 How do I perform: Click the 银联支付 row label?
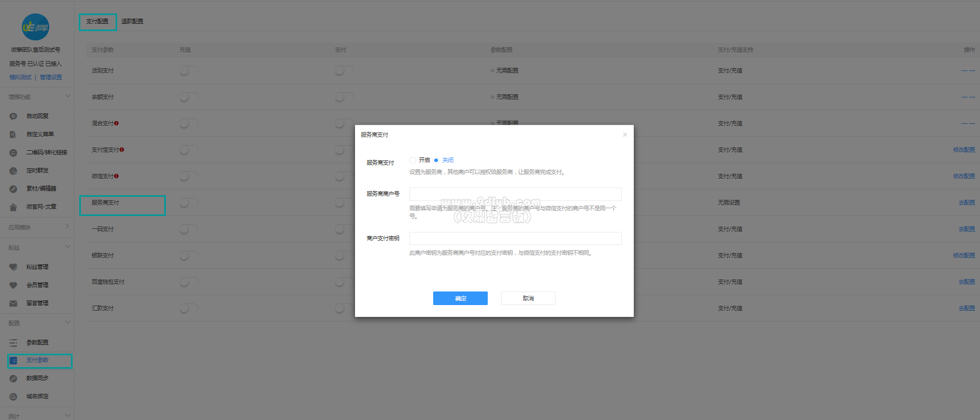coord(103,255)
